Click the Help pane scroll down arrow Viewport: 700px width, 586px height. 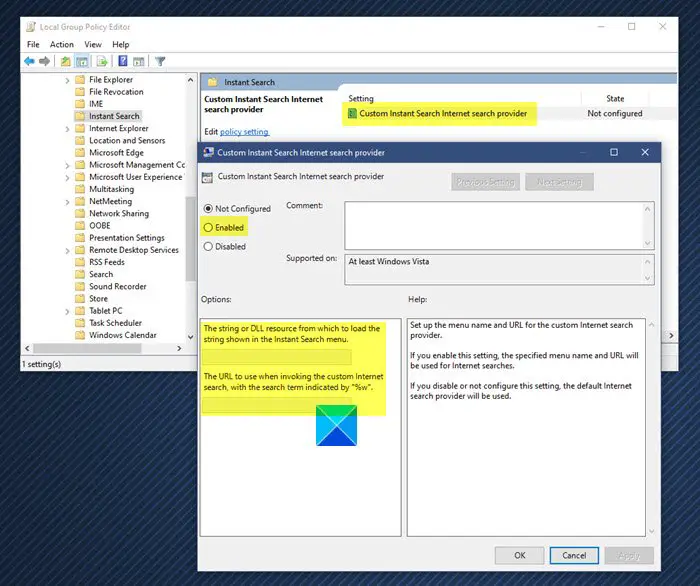coord(651,531)
